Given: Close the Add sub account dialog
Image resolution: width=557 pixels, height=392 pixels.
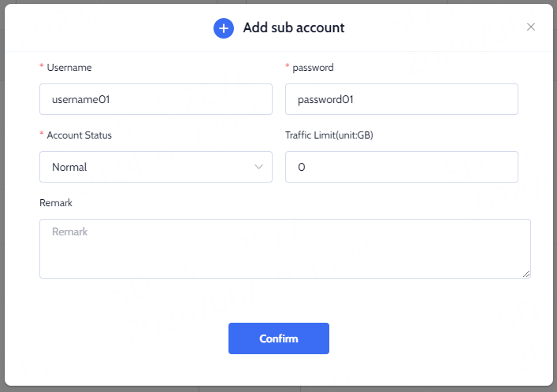Looking at the screenshot, I should pos(531,27).
